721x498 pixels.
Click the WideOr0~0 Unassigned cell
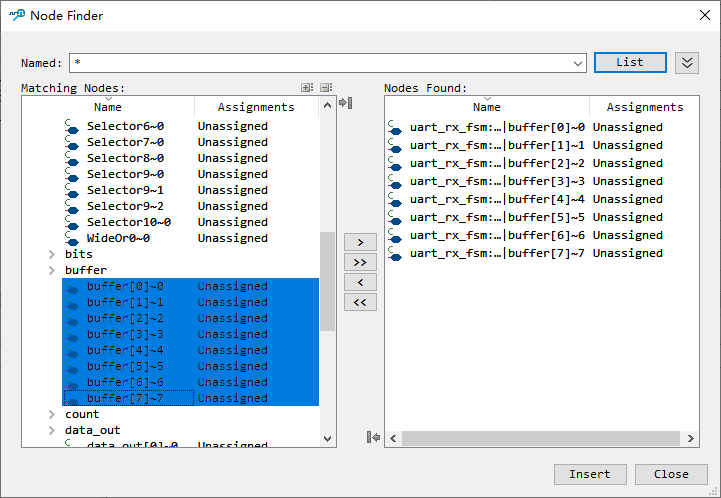(x=233, y=238)
